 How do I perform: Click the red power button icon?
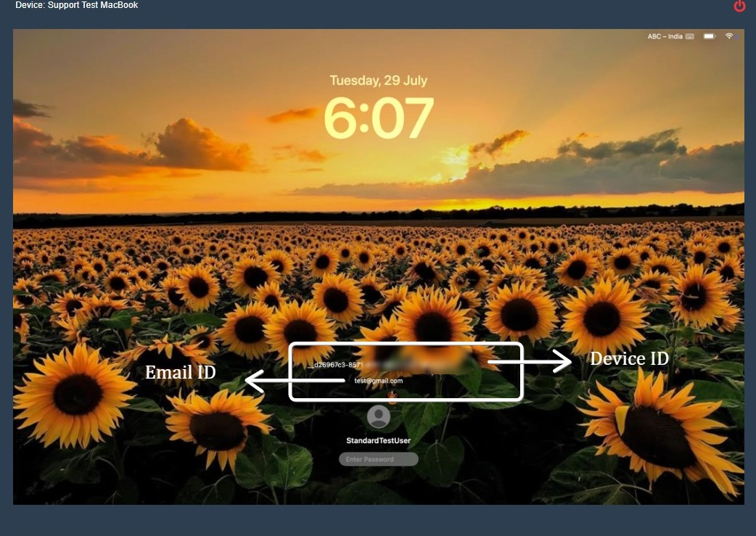[739, 7]
